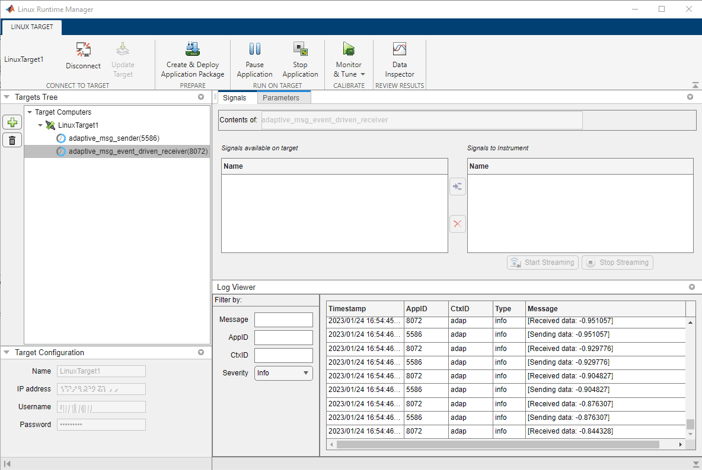Collapse the Target Computers tree node

[x=30, y=112]
